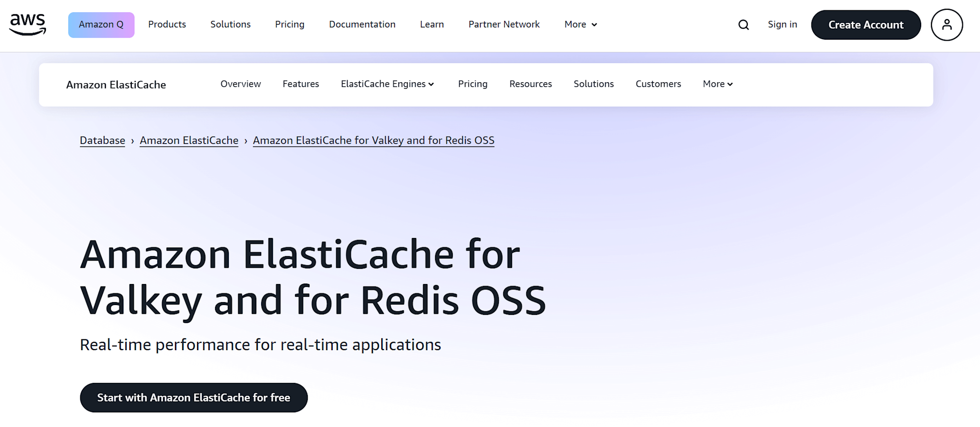Click the user profile avatar icon
980x427 pixels.
coord(947,24)
